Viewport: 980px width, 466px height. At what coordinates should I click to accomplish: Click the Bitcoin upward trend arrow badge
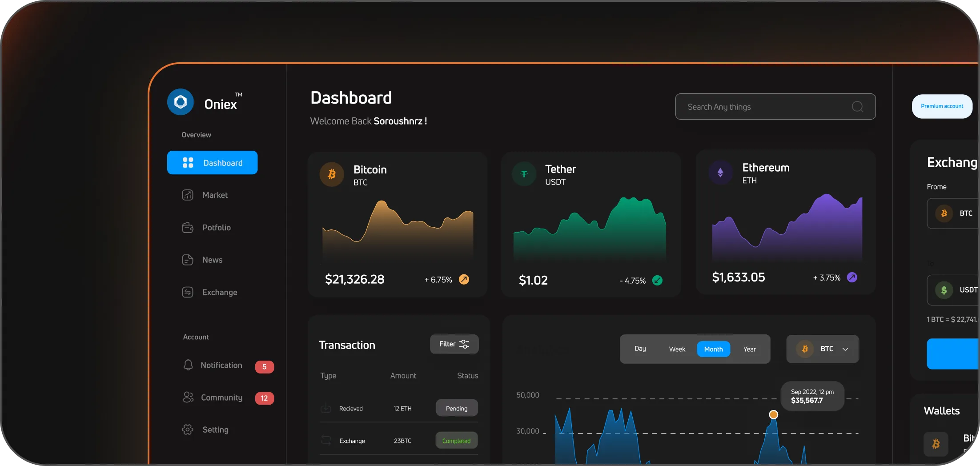point(464,279)
